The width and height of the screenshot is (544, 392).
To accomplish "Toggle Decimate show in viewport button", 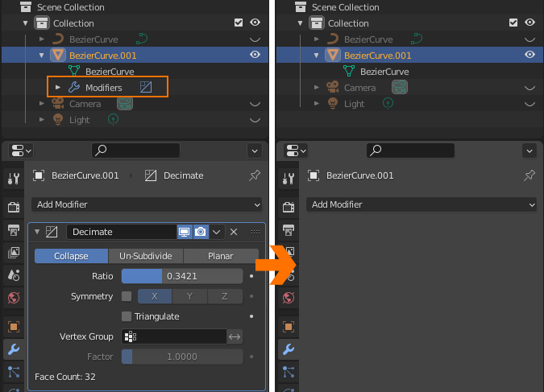I will [x=185, y=232].
